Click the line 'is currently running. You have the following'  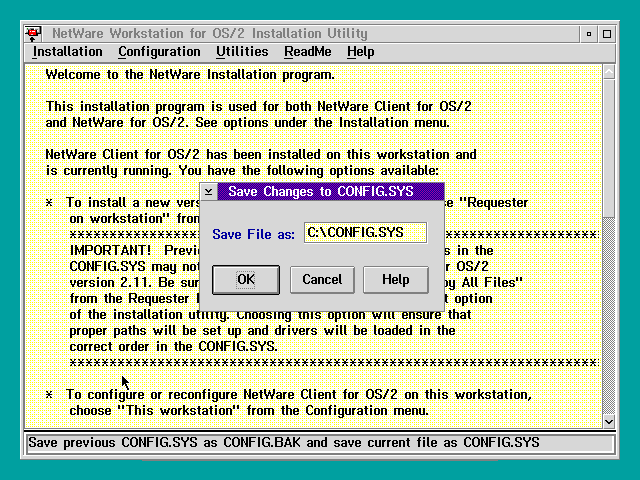point(242,171)
